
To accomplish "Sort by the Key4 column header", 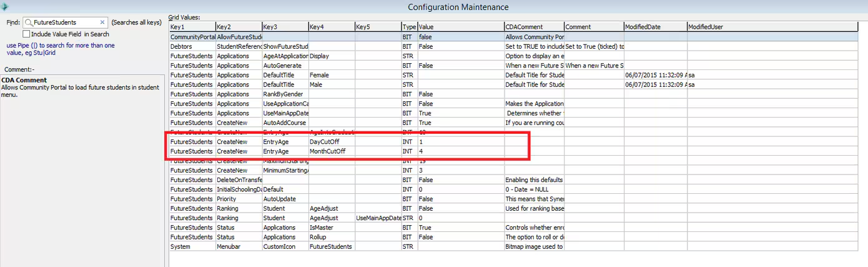I will click(332, 27).
